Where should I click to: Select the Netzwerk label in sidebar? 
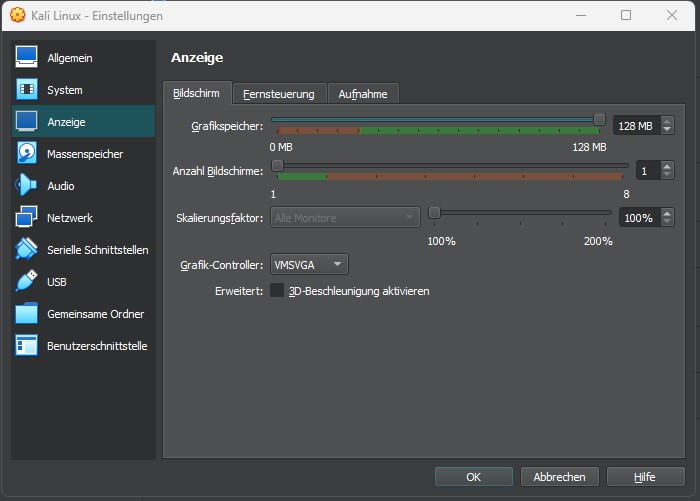point(70,218)
